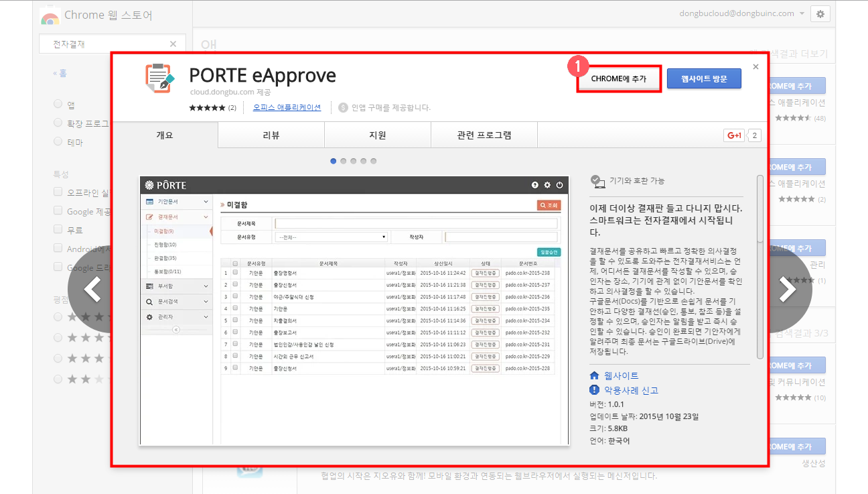Click the 인앱 구매를 제공합니다 text

(391, 107)
